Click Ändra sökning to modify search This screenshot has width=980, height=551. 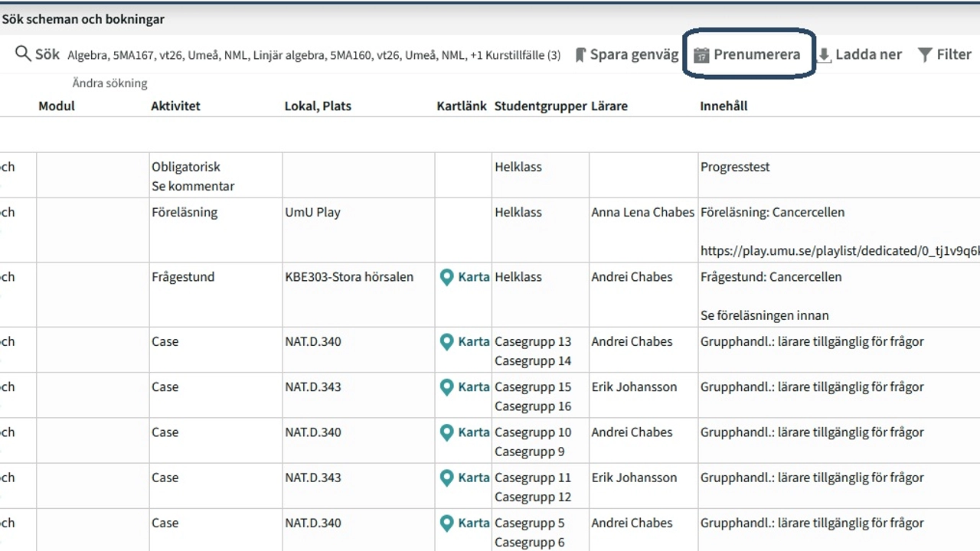click(109, 83)
